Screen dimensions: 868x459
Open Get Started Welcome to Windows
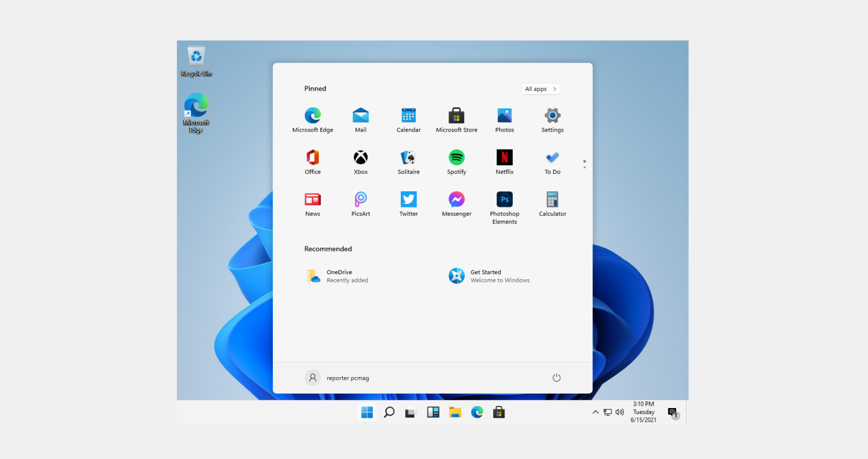489,276
